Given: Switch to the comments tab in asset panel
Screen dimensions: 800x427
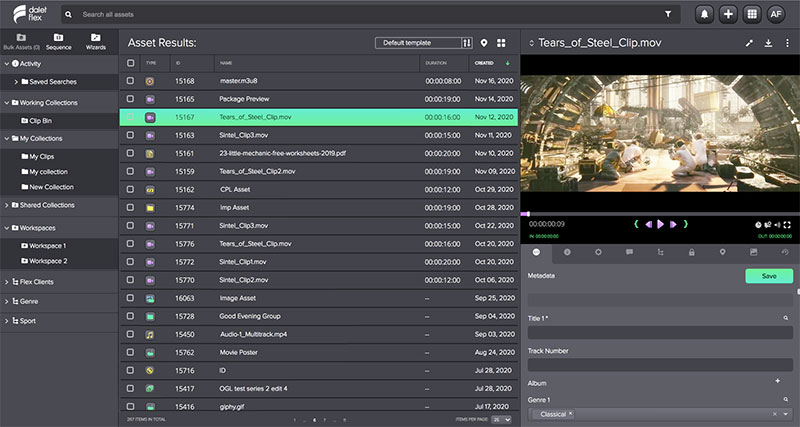Looking at the screenshot, I should (x=629, y=252).
